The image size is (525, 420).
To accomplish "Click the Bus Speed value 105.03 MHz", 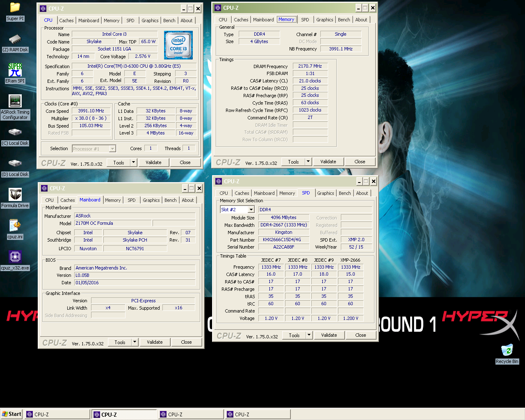I will click(91, 126).
